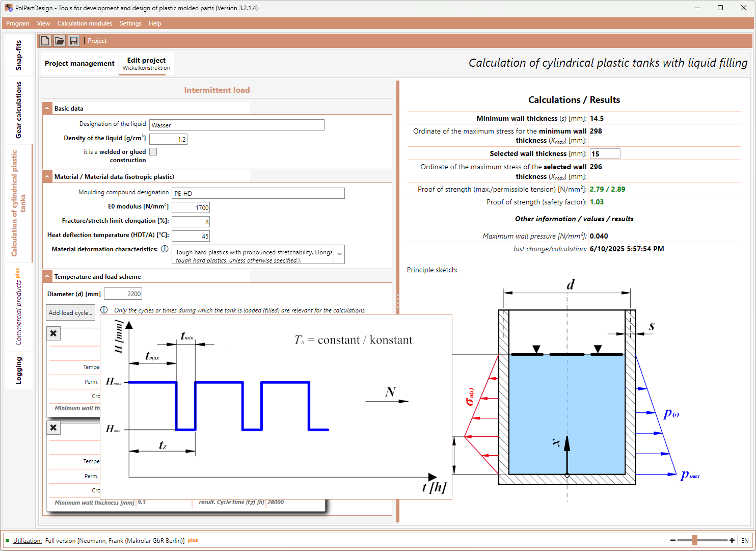Click the E0 modulus input field
Viewport: 756px width, 551px height.
(x=191, y=207)
